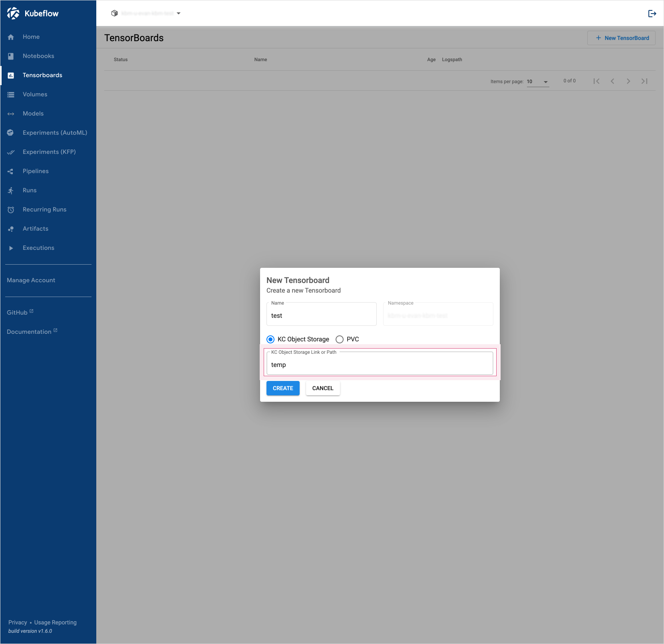Open Artifacts in the sidebar
This screenshot has height=644, width=664.
click(48, 229)
